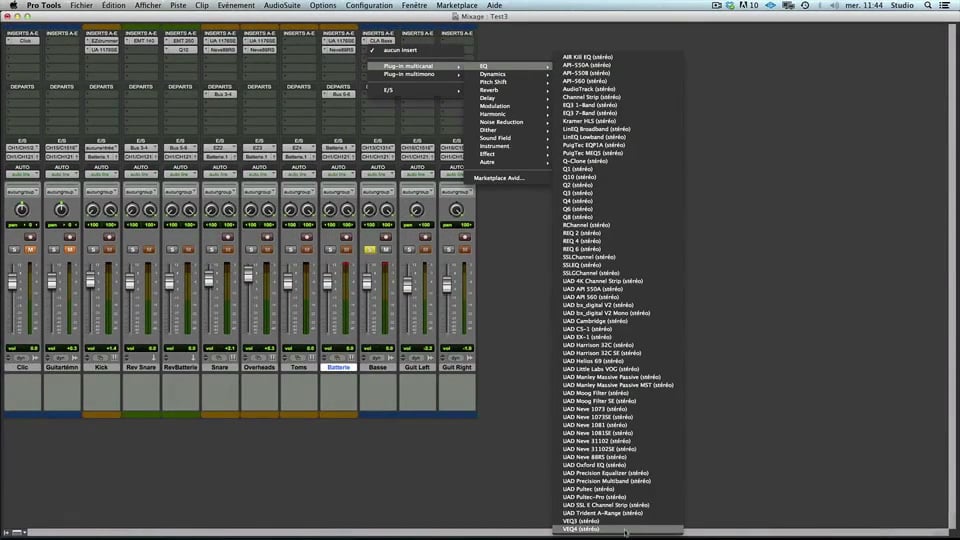This screenshot has height=540, width=960.
Task: Expand the Plug-in multimono submenu
Action: point(414,74)
